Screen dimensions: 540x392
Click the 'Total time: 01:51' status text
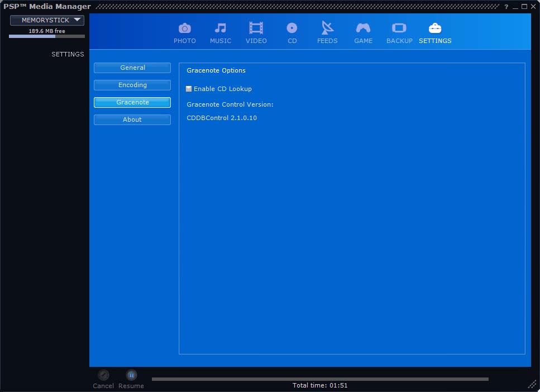320,385
